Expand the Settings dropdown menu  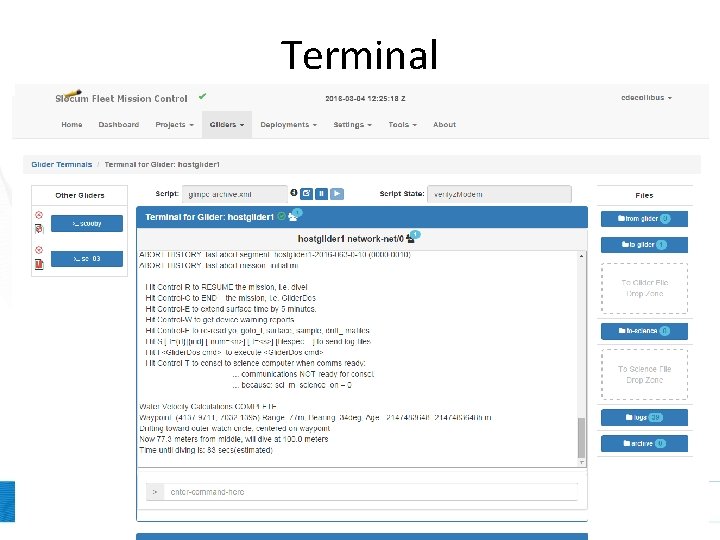(x=353, y=124)
